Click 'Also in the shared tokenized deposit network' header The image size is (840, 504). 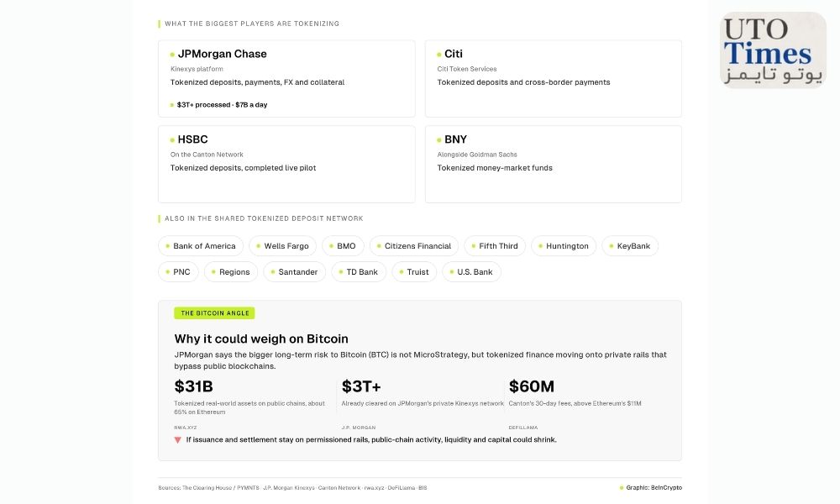coord(264,218)
